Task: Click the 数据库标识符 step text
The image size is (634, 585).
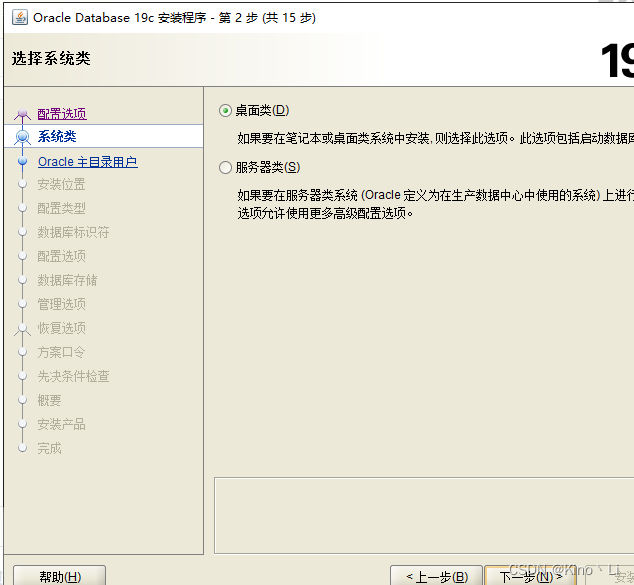Action: (x=73, y=232)
